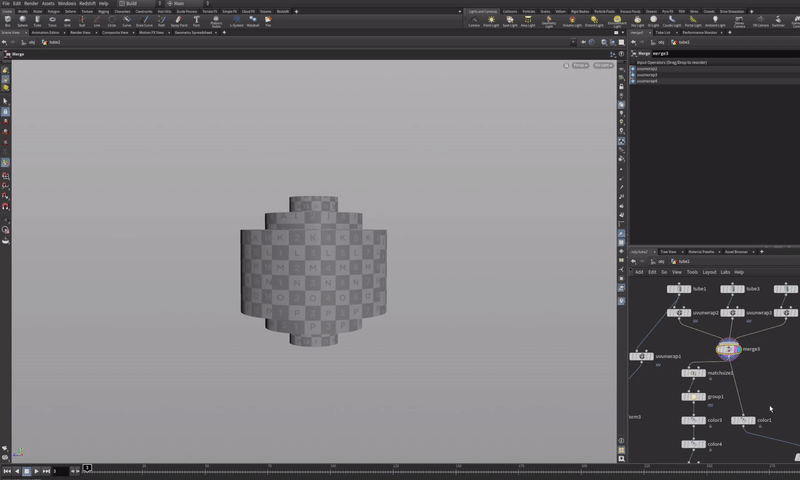Add a Camera from the shelf
Image resolution: width=800 pixels, height=480 pixels.
point(474,21)
